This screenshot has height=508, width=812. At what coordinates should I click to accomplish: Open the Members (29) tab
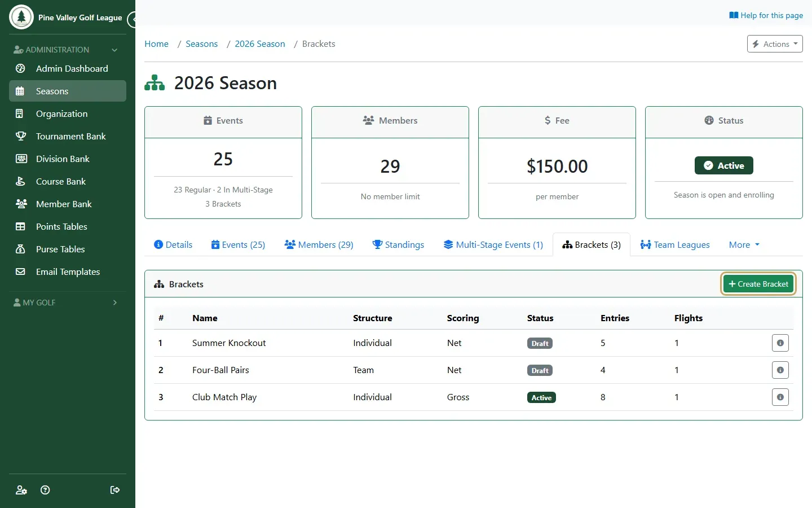319,244
